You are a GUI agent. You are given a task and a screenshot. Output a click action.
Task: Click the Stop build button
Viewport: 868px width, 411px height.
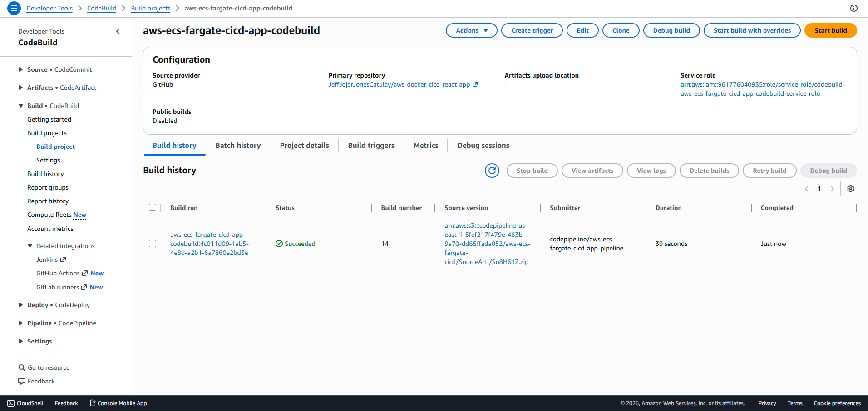click(532, 171)
